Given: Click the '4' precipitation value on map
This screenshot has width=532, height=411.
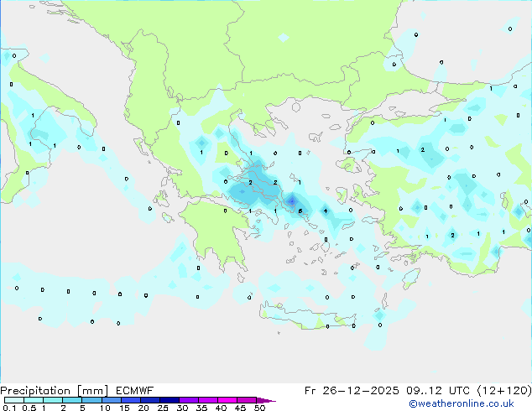Looking at the screenshot, I should coord(326,211).
